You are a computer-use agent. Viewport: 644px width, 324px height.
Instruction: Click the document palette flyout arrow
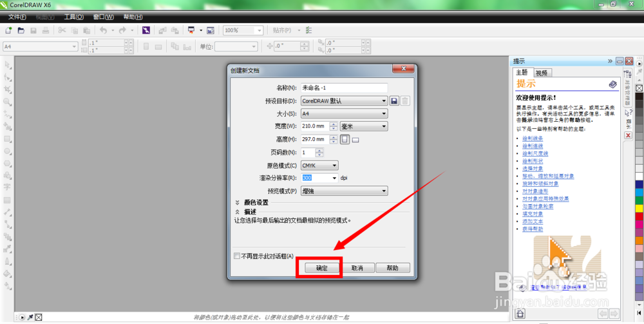click(x=22, y=317)
